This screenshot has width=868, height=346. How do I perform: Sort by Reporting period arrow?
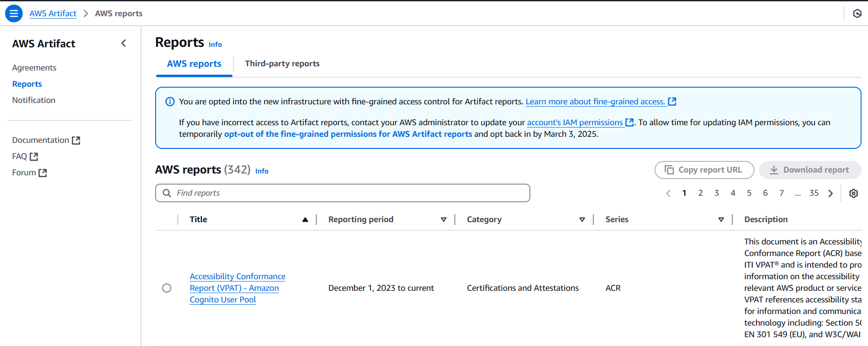pos(444,219)
